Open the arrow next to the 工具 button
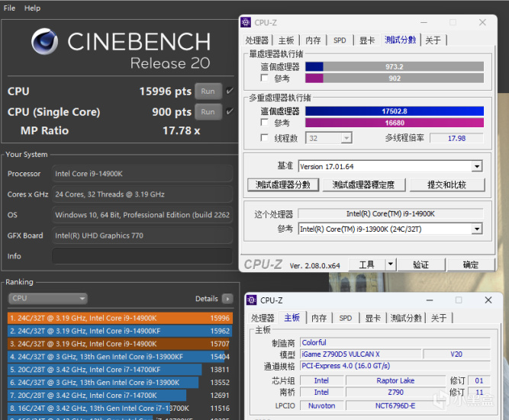The image size is (509, 420). (x=390, y=265)
